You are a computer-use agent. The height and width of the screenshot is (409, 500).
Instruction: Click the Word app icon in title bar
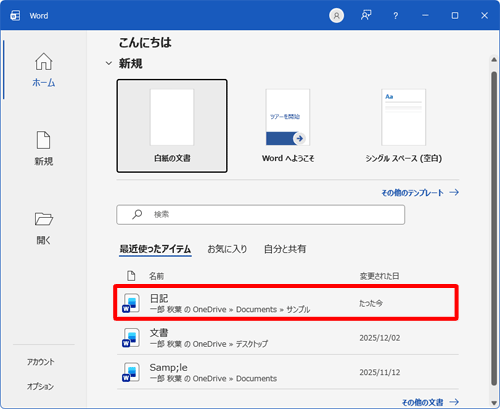point(15,16)
